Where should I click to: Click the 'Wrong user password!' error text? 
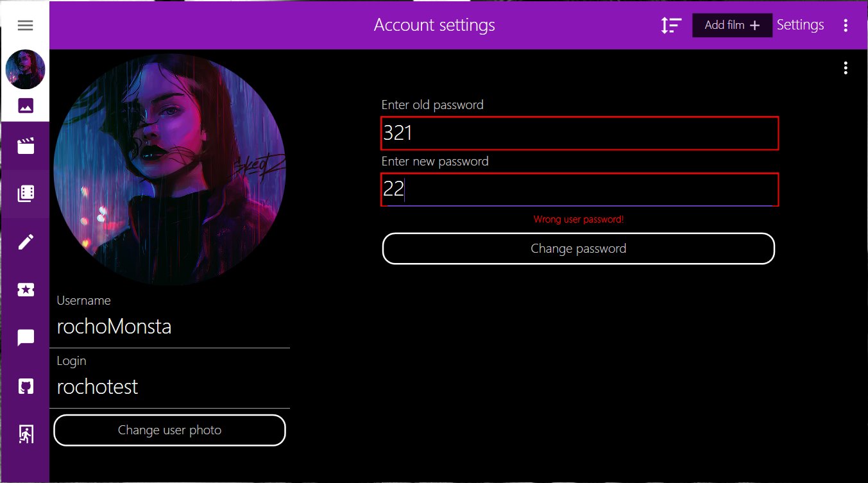[579, 219]
